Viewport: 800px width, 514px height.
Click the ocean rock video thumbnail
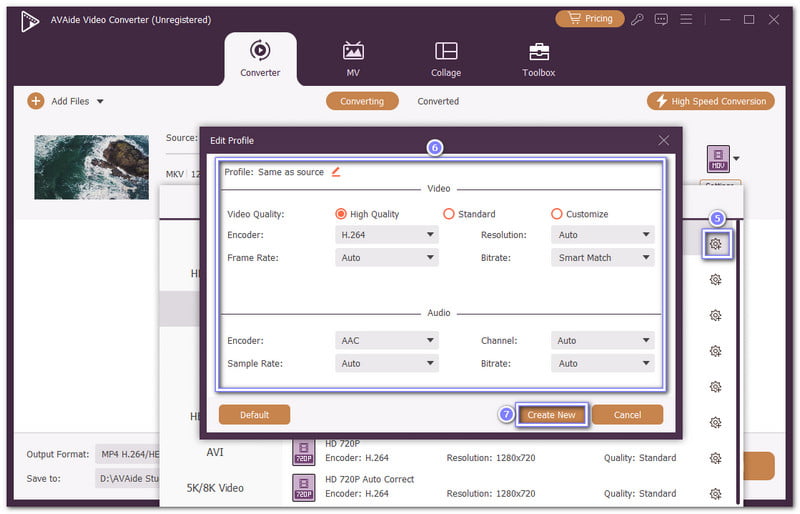[x=91, y=167]
